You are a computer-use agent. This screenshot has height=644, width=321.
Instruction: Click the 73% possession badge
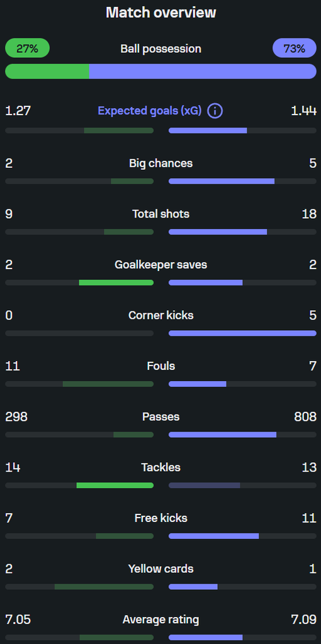(x=295, y=48)
